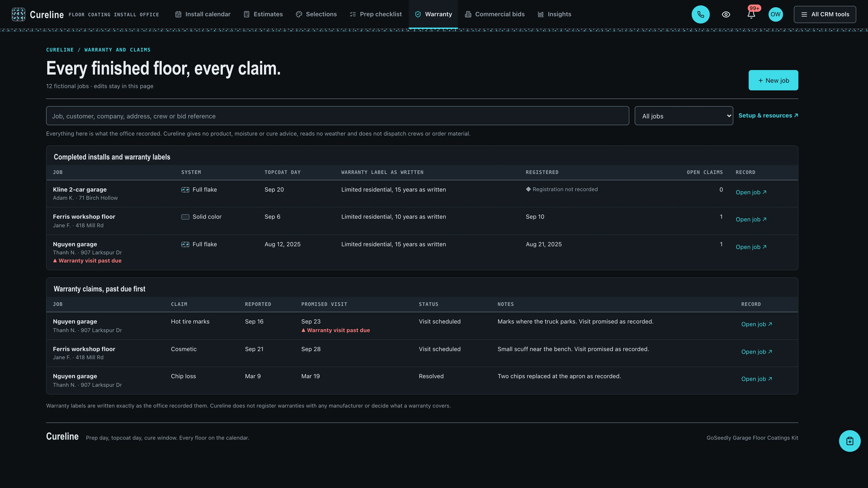The width and height of the screenshot is (868, 488).
Task: Click the 'Registration not recorded' text
Action: tap(565, 189)
